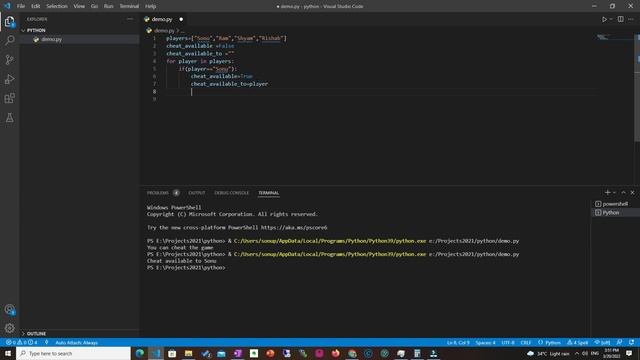The width and height of the screenshot is (640, 360).
Task: Open the Edit menu
Action: (36, 6)
